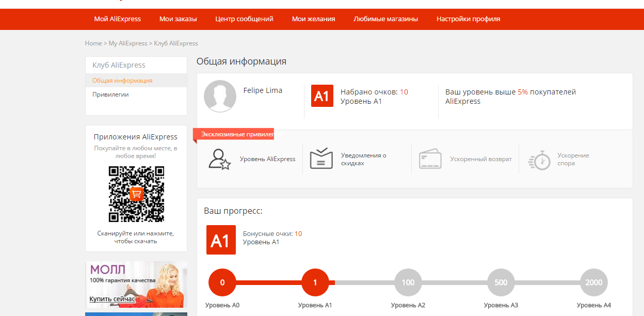Screen dimensions: 644x316
Task: Click progress node 100 for Уровень A2
Action: 408,282
